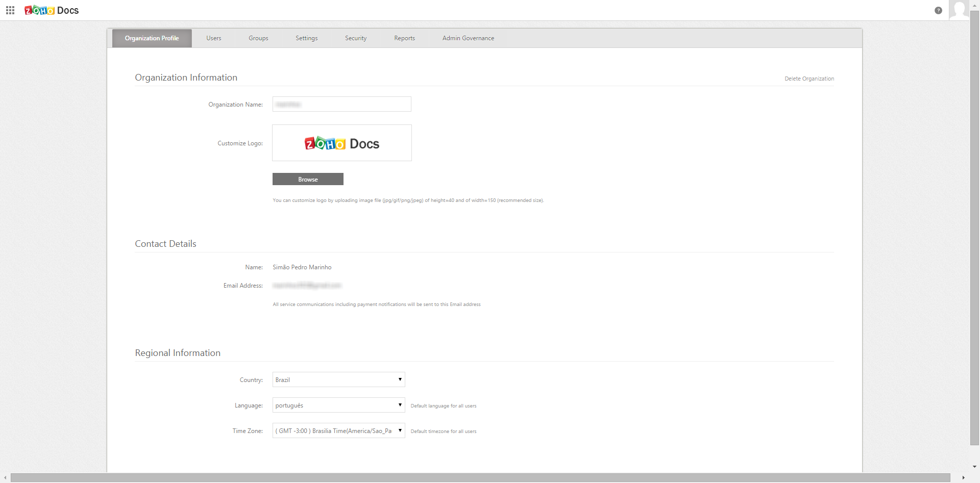The image size is (980, 483).
Task: Click the logo size recommendation hint text
Action: point(408,200)
